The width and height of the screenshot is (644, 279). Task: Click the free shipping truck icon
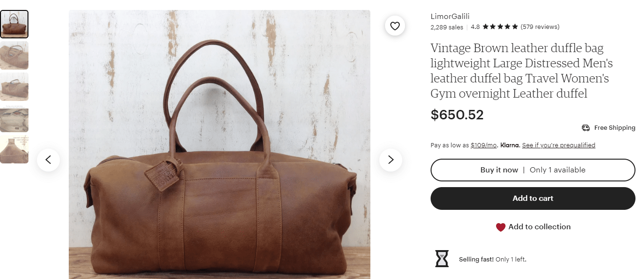click(586, 128)
